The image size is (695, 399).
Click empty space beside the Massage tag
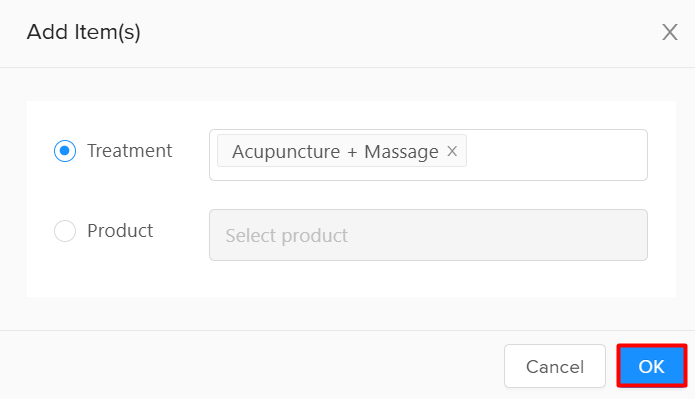point(556,155)
